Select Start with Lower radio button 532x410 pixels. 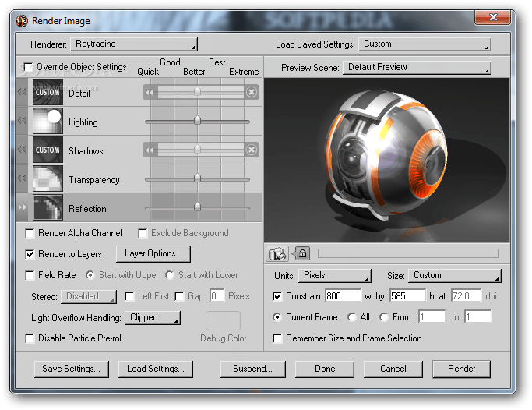170,275
